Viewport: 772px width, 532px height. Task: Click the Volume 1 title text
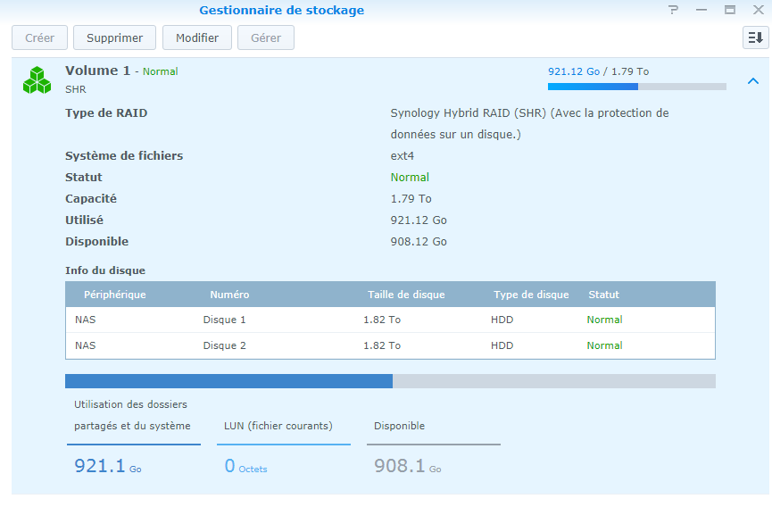97,71
